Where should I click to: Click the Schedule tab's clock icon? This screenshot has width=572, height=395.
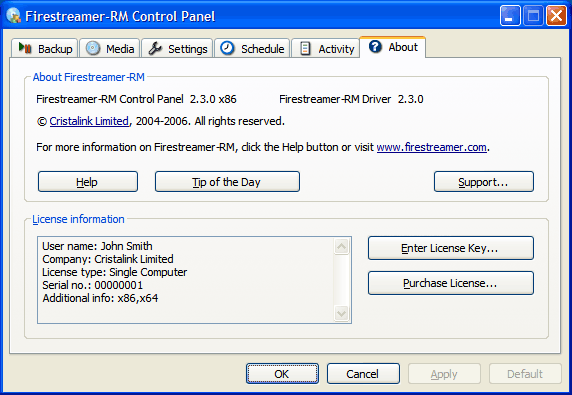pos(227,48)
